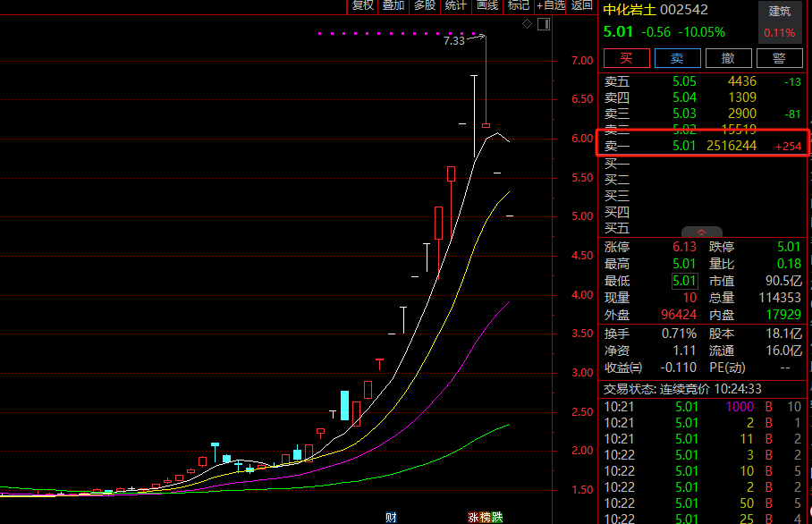Add stock with the +自选 button
This screenshot has height=524, width=812.
click(551, 5)
